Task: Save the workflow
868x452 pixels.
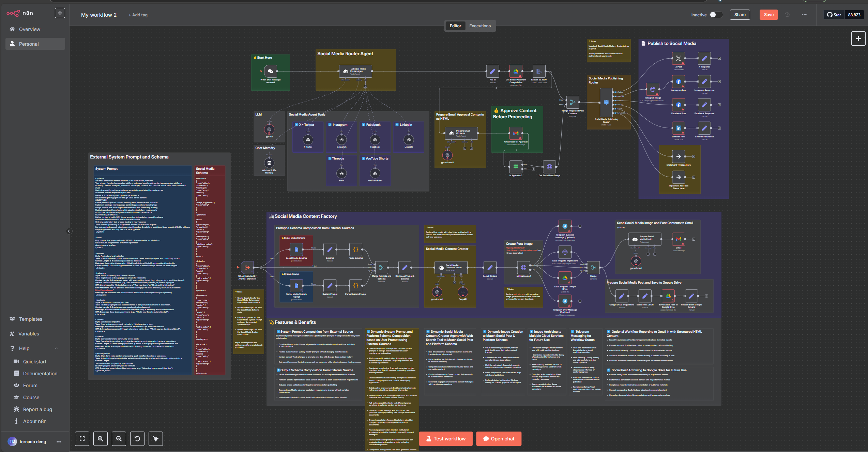Action: (768, 15)
